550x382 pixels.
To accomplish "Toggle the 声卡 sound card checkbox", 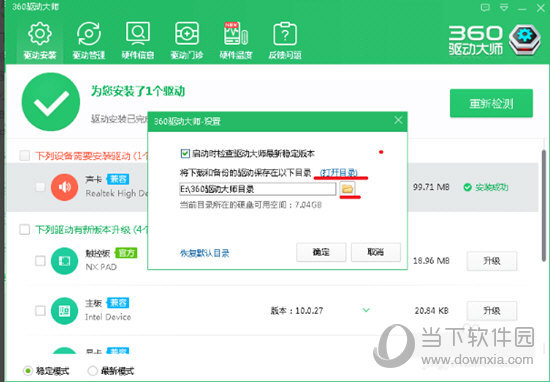I will tap(40, 187).
